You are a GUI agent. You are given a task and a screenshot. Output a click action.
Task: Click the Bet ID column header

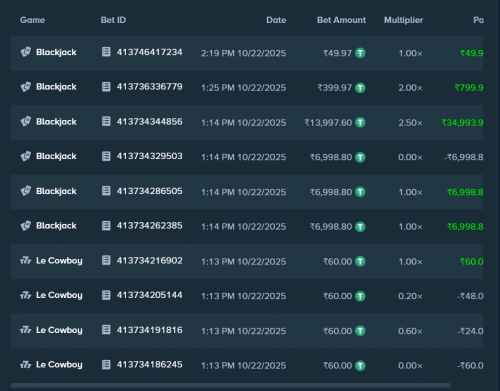113,20
